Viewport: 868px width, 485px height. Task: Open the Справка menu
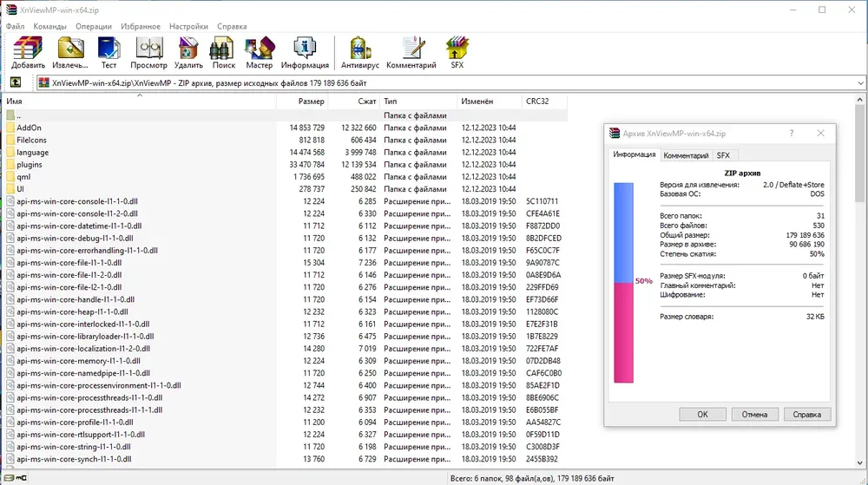(232, 26)
